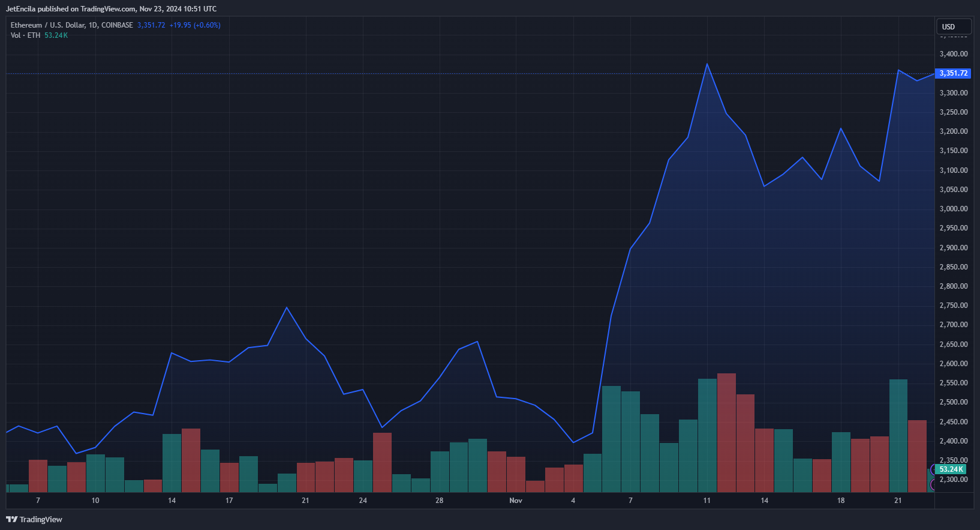Click the 3,000.00 level on the price scale
Image resolution: width=980 pixels, height=530 pixels.
[953, 209]
